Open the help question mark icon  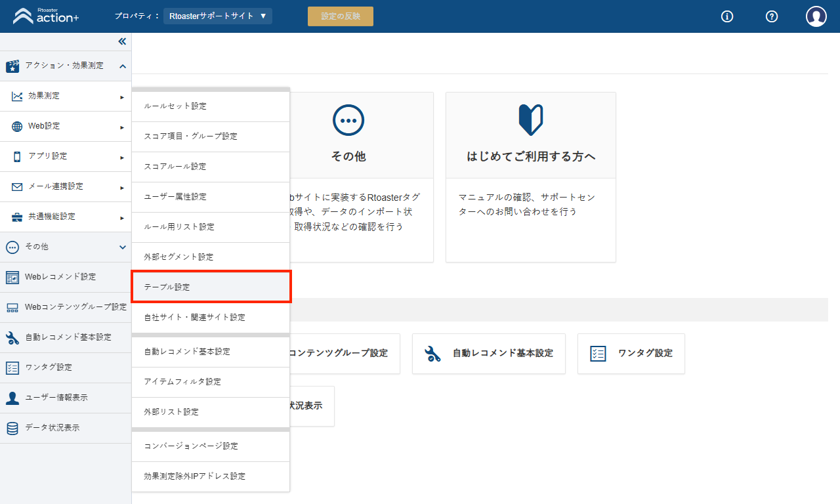click(x=772, y=16)
